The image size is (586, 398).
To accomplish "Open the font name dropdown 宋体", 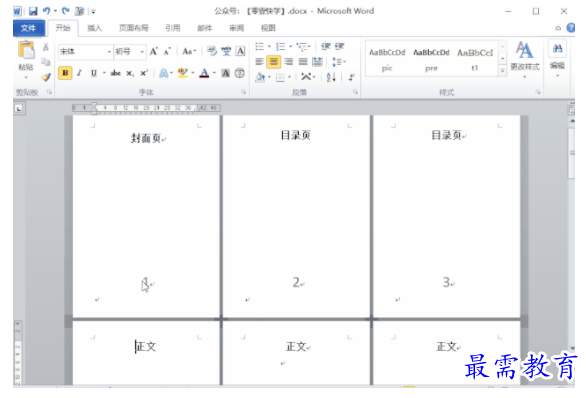I will (109, 52).
